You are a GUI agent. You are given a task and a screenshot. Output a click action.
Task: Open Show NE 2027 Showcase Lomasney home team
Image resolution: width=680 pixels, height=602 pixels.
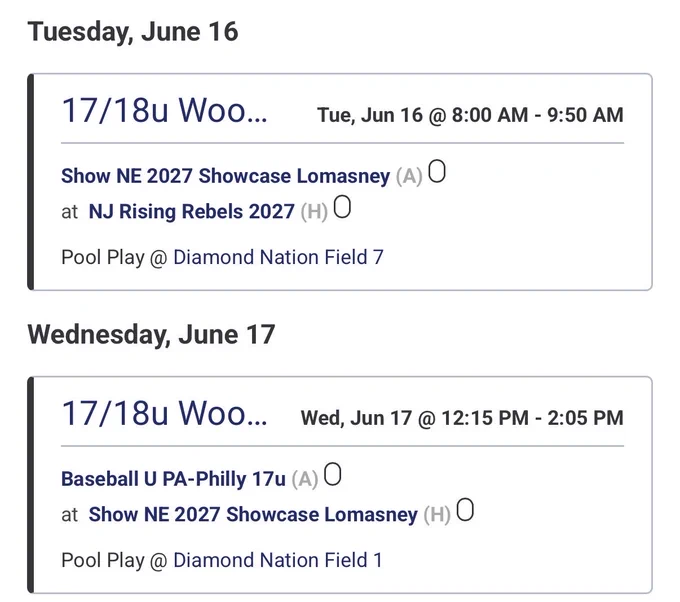[x=253, y=514]
